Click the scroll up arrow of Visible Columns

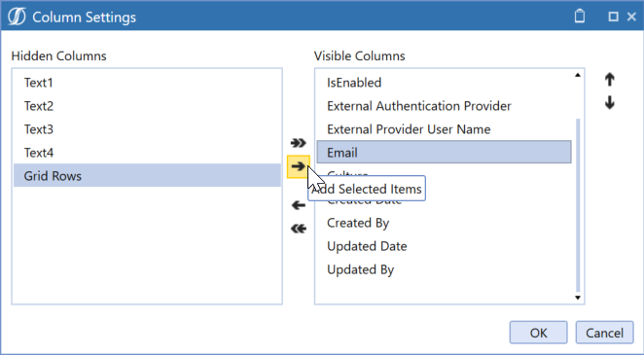578,75
